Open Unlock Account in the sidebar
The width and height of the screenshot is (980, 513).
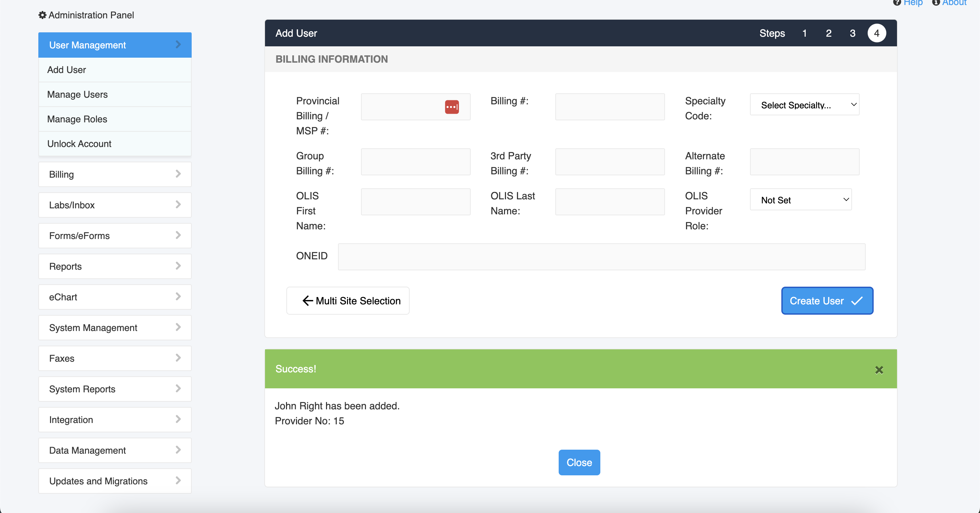pos(115,144)
